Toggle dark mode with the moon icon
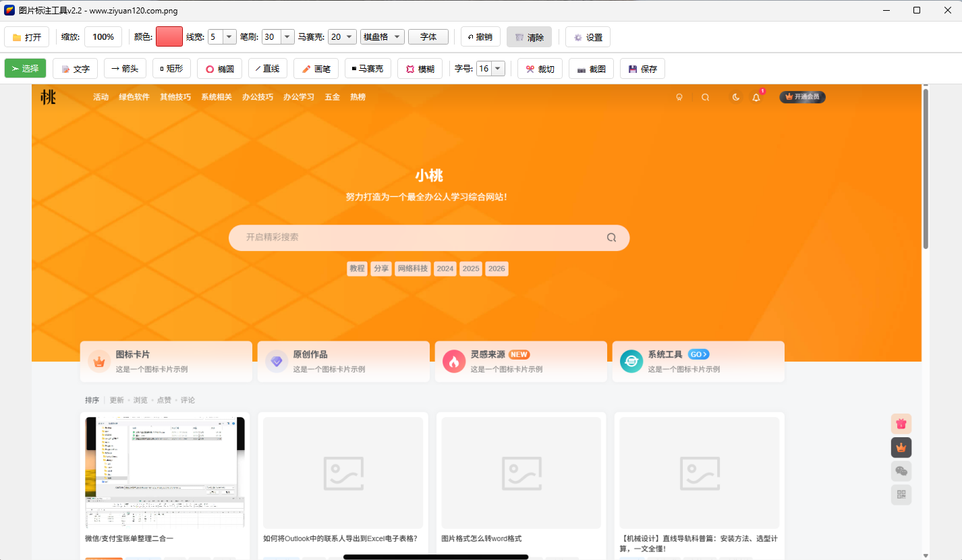Viewport: 962px width, 560px height. 735,96
